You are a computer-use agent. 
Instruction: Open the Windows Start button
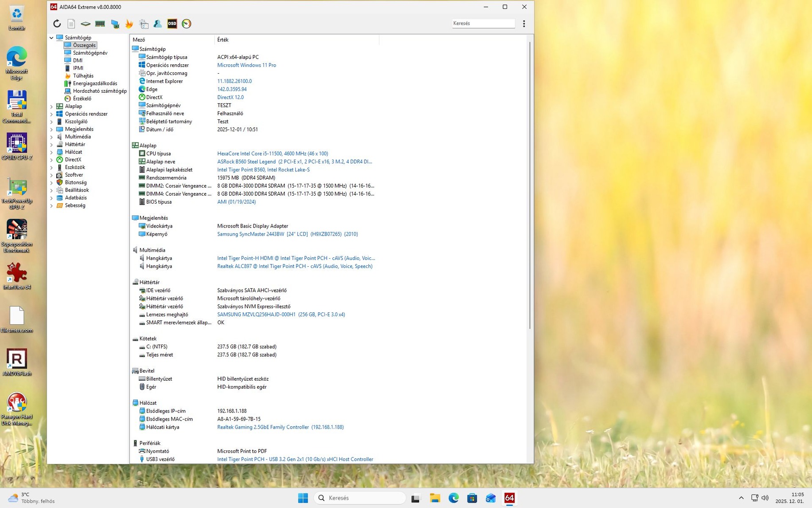(x=303, y=498)
